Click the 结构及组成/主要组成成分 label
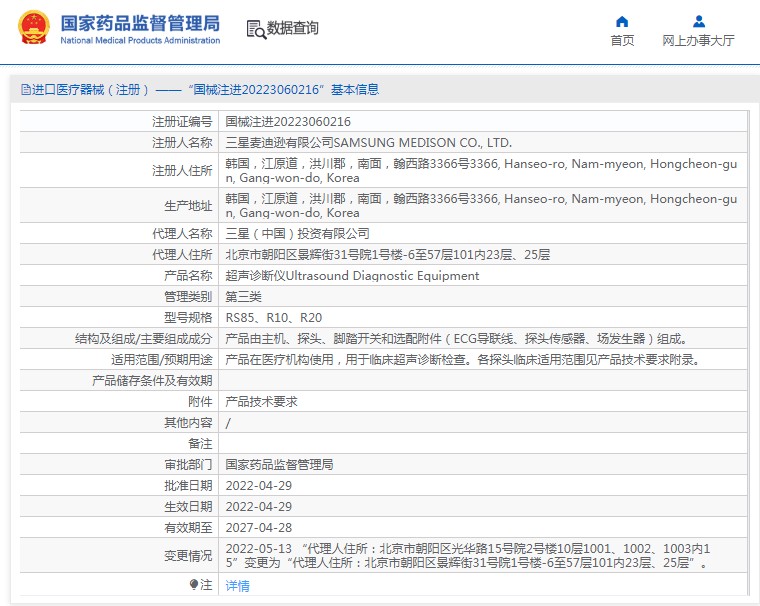The width and height of the screenshot is (760, 606). (143, 338)
